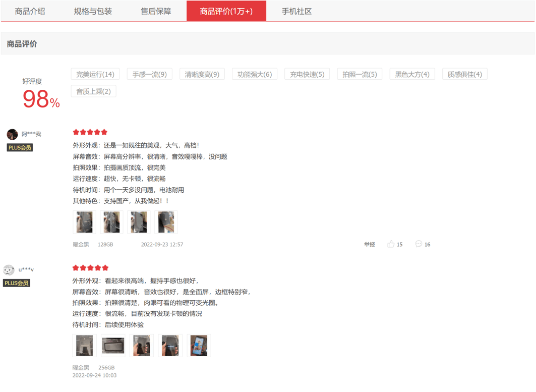This screenshot has height=392, width=536.
Task: Filter reviews by 拍照一流(5) tag
Action: pyautogui.click(x=360, y=74)
